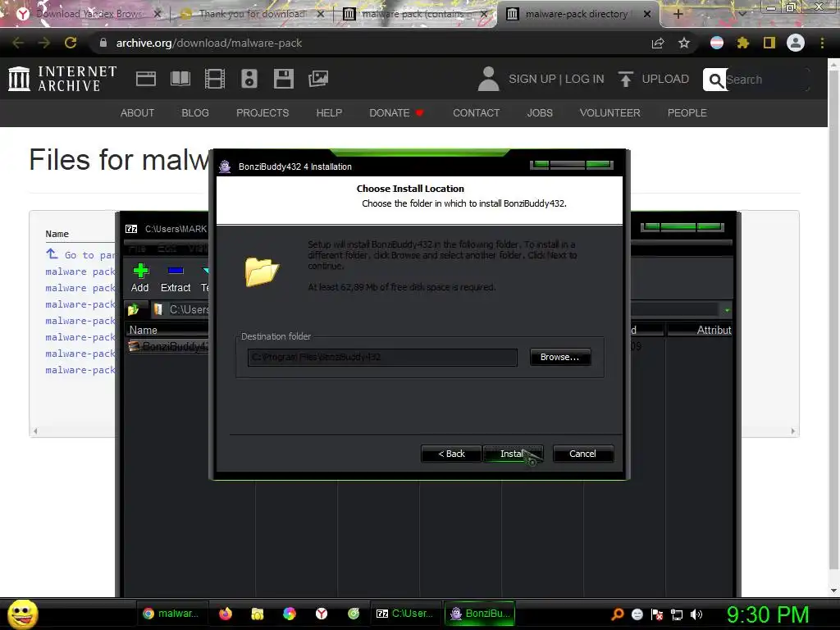The image size is (840, 630).
Task: Open DONATE in Archive nav
Action: click(x=396, y=113)
